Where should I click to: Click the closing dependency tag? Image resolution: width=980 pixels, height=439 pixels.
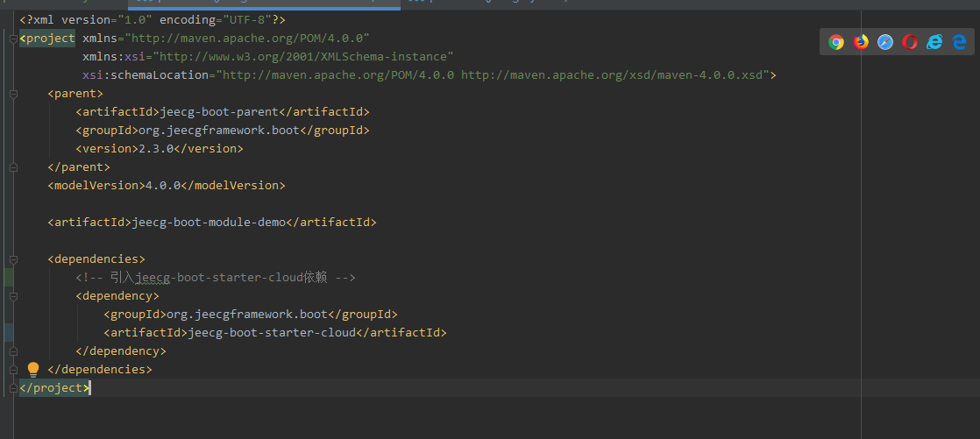coord(121,351)
